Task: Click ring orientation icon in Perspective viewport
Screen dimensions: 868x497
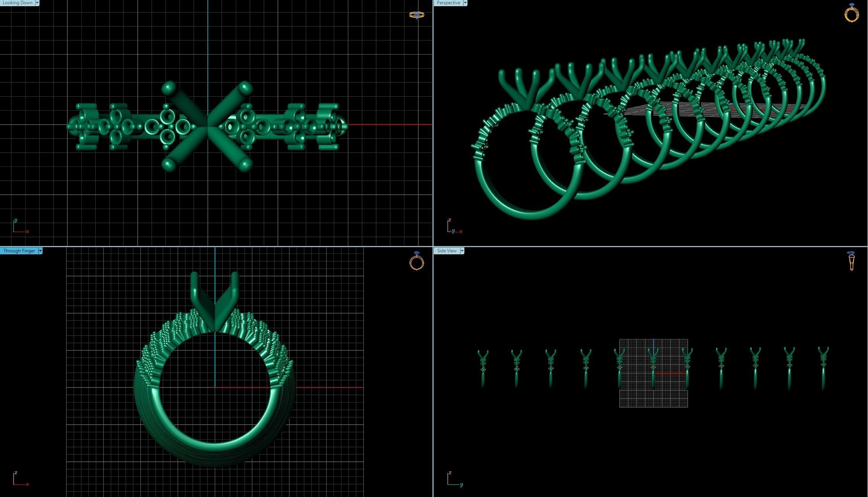Action: pos(851,13)
